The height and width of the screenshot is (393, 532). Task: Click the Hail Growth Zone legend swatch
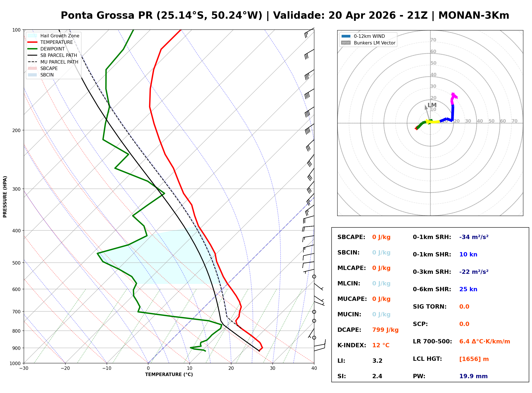coord(32,36)
